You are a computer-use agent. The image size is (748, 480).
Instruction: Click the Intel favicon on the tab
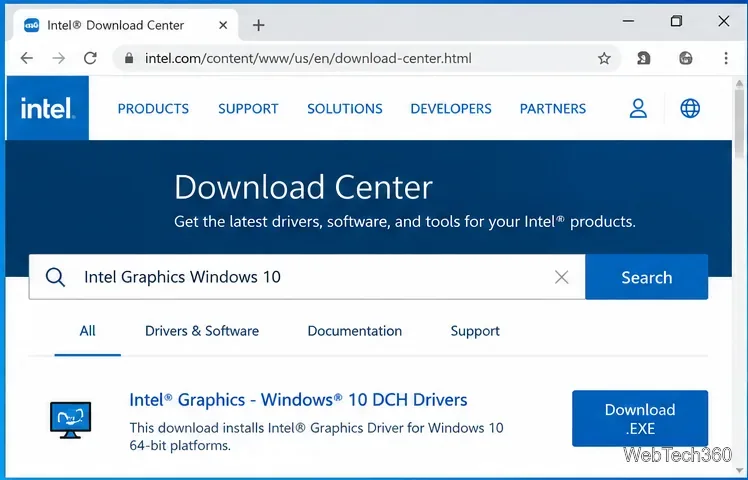click(x=31, y=25)
